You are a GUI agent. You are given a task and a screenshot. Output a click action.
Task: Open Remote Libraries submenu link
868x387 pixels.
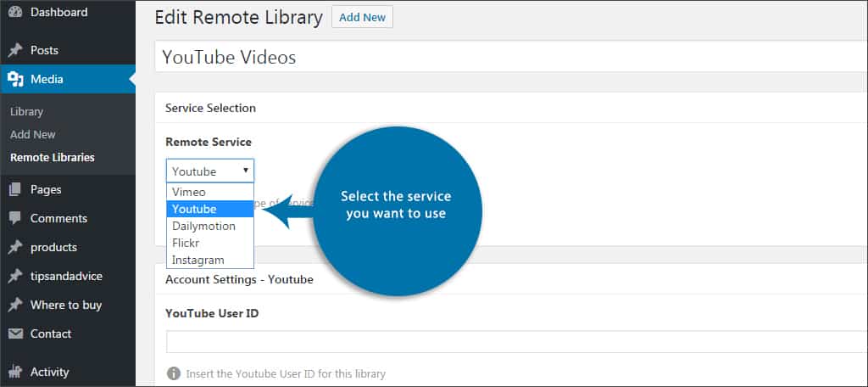(x=52, y=158)
